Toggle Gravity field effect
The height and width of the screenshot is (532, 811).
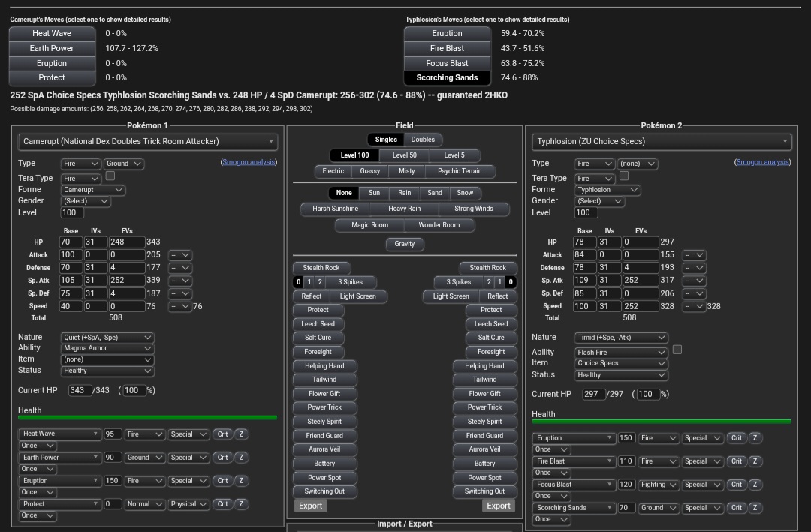[405, 244]
